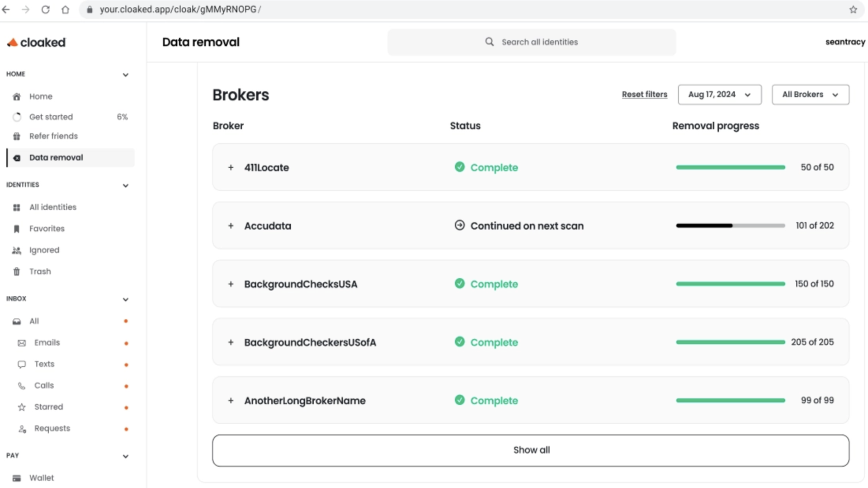Open the Aug 17, 2024 date dropdown
Screen dimensions: 868x488
(719, 95)
